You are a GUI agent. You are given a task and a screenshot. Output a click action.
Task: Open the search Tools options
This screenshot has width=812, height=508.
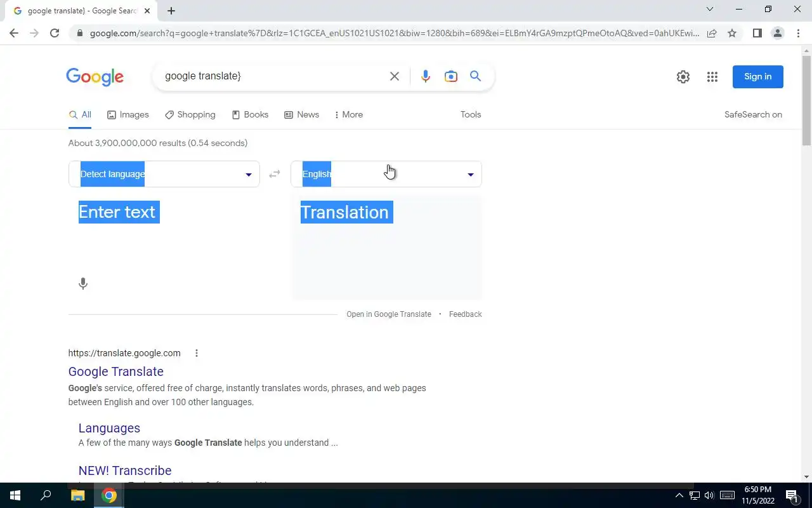coord(471,115)
